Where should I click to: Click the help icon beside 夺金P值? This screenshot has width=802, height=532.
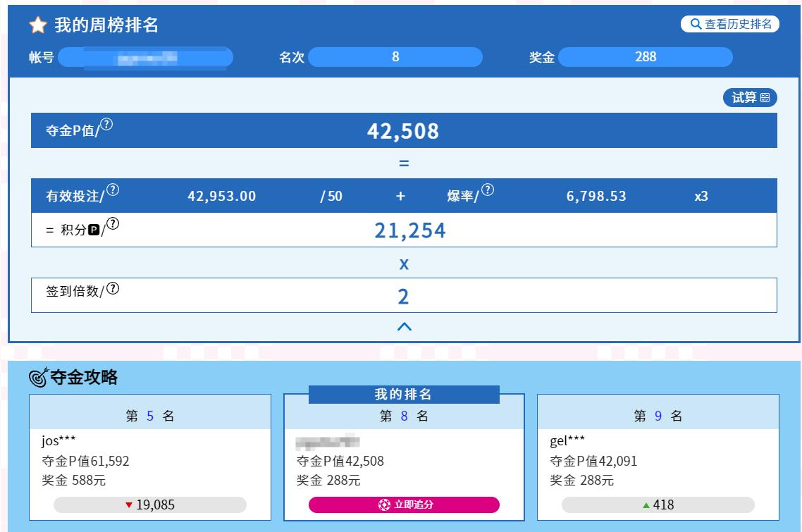click(106, 125)
